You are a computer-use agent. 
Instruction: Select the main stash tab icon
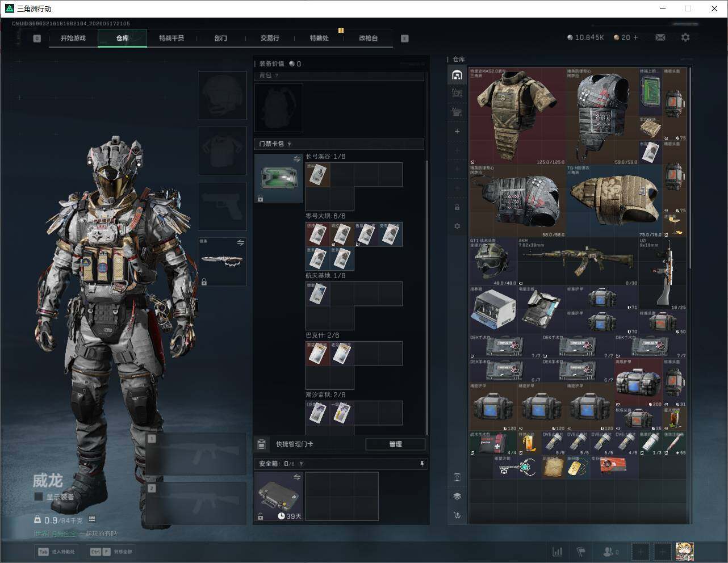[x=457, y=75]
